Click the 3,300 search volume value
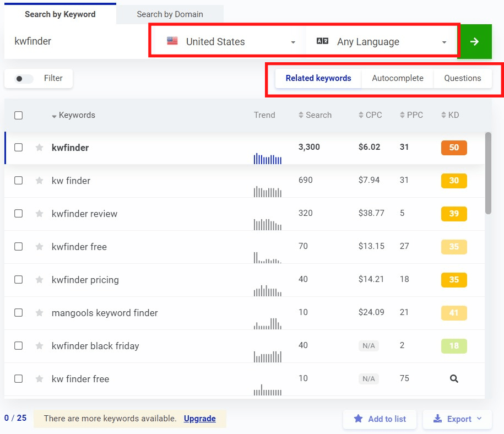This screenshot has width=504, height=434. (x=309, y=147)
